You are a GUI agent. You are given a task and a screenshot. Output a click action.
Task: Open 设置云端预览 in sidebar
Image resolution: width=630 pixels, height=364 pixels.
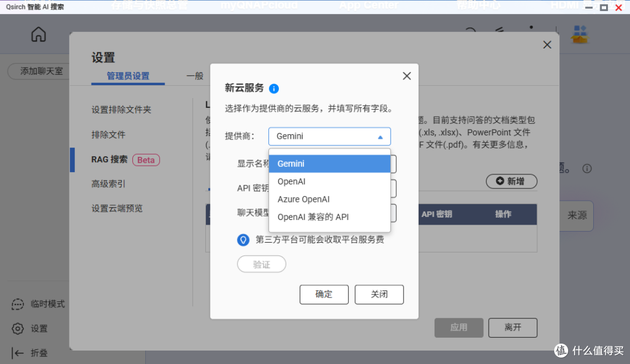(x=117, y=208)
